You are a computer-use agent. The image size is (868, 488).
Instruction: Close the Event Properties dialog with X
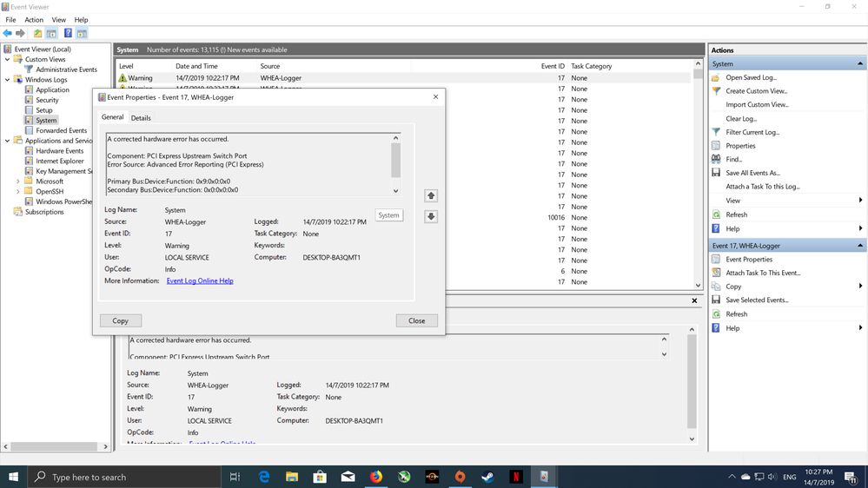coord(435,97)
